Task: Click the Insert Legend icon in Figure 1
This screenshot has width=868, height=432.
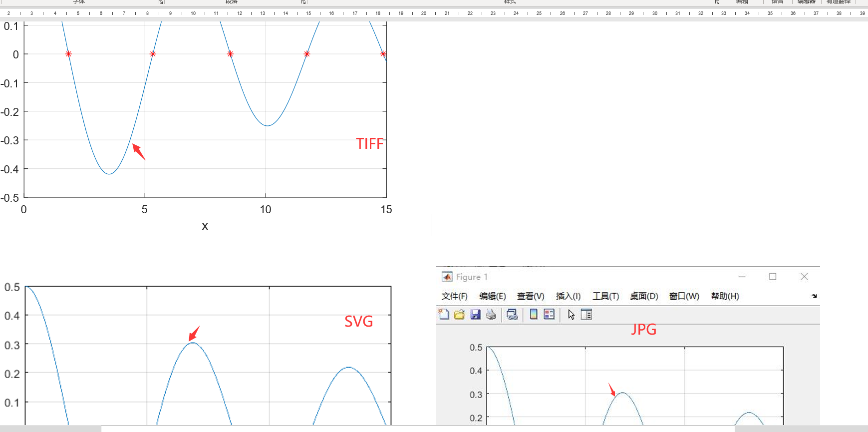Action: click(549, 314)
